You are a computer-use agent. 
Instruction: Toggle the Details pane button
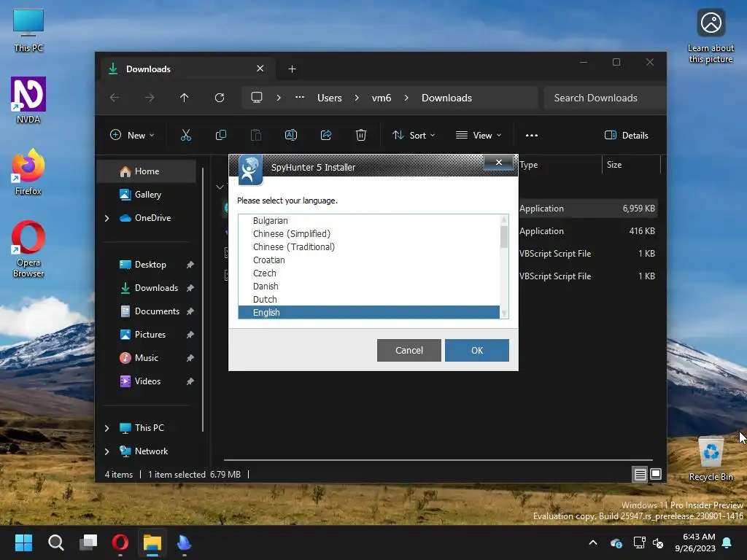(x=627, y=135)
